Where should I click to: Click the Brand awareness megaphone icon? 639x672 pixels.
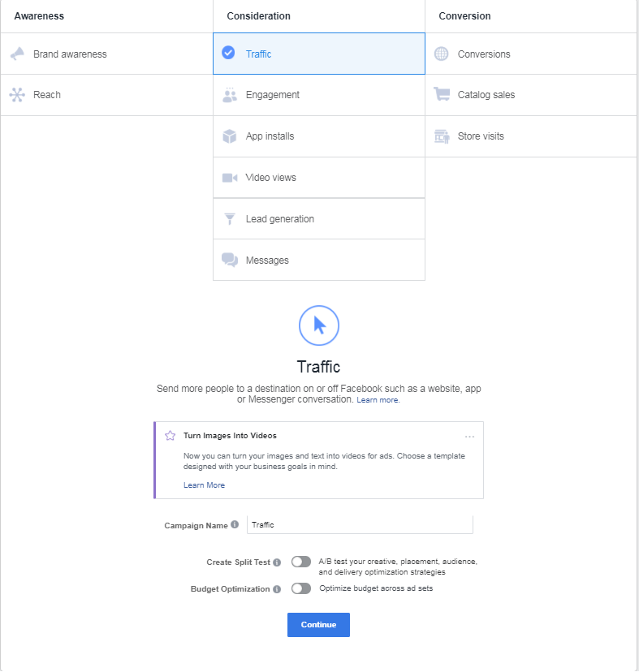[x=17, y=54]
